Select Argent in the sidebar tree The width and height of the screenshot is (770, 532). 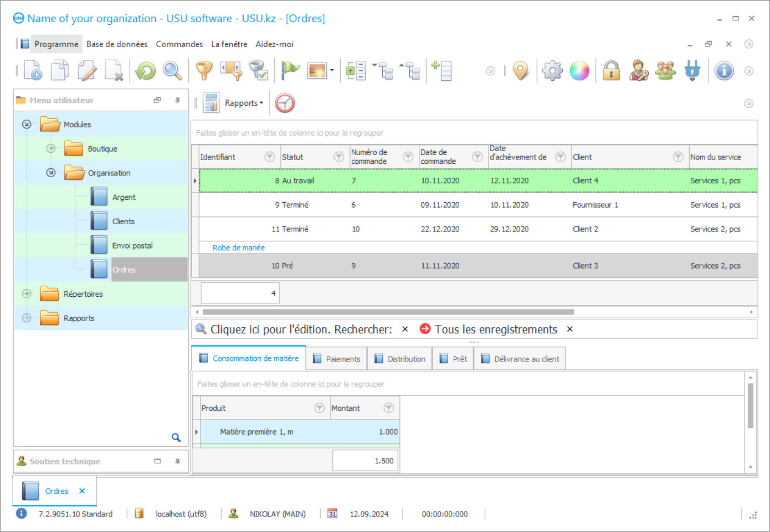[x=124, y=197]
